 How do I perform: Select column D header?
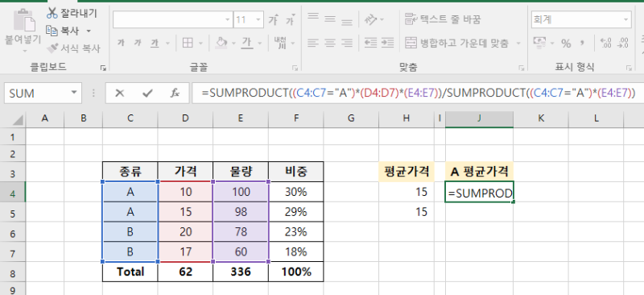185,118
